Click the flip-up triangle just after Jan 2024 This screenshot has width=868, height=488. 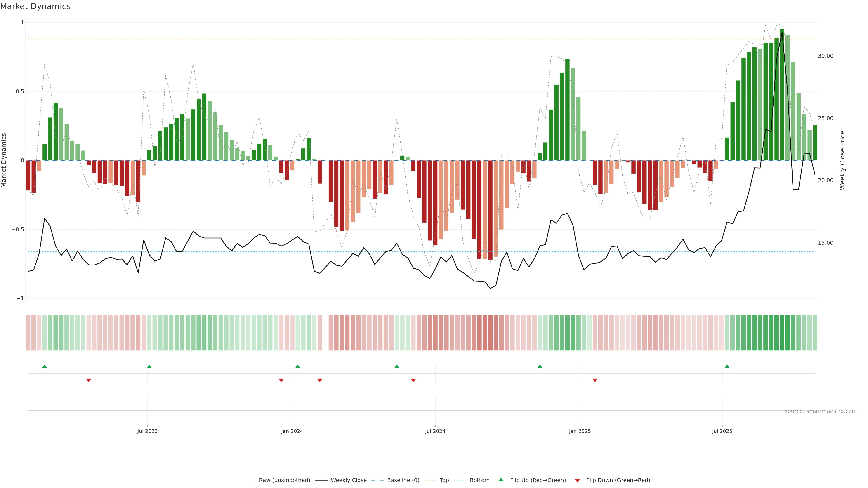coord(297,366)
